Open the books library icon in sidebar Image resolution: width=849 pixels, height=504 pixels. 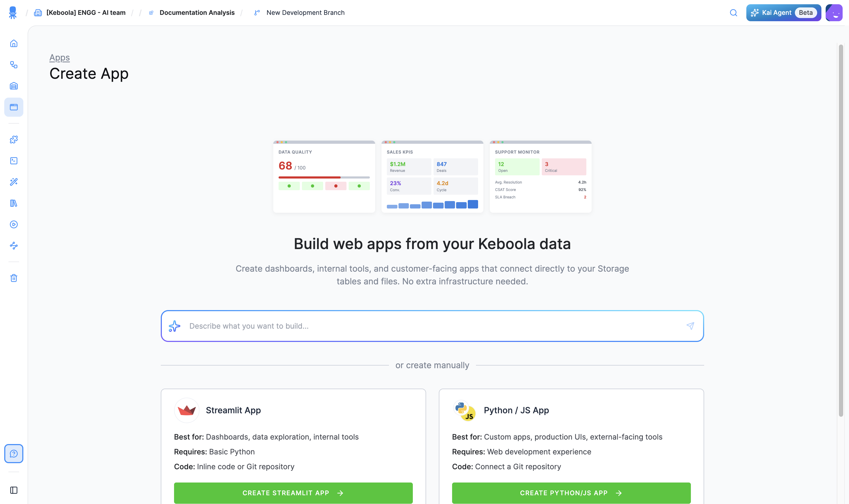click(14, 203)
